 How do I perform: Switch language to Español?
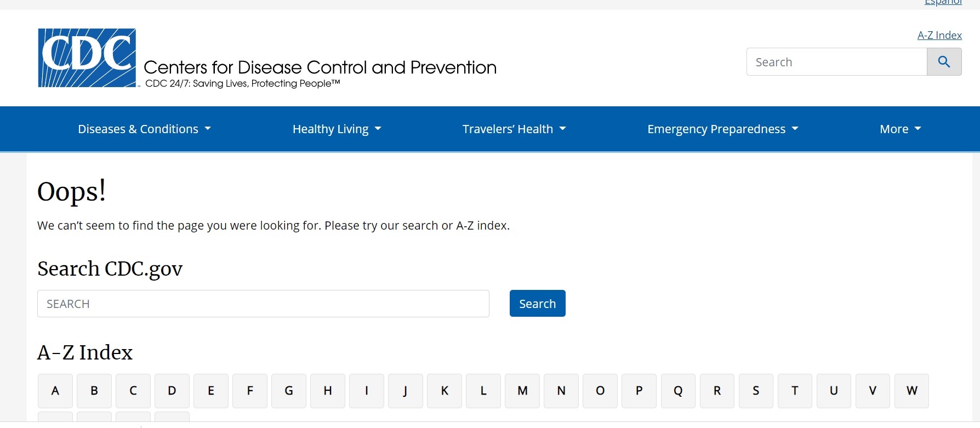pyautogui.click(x=943, y=3)
